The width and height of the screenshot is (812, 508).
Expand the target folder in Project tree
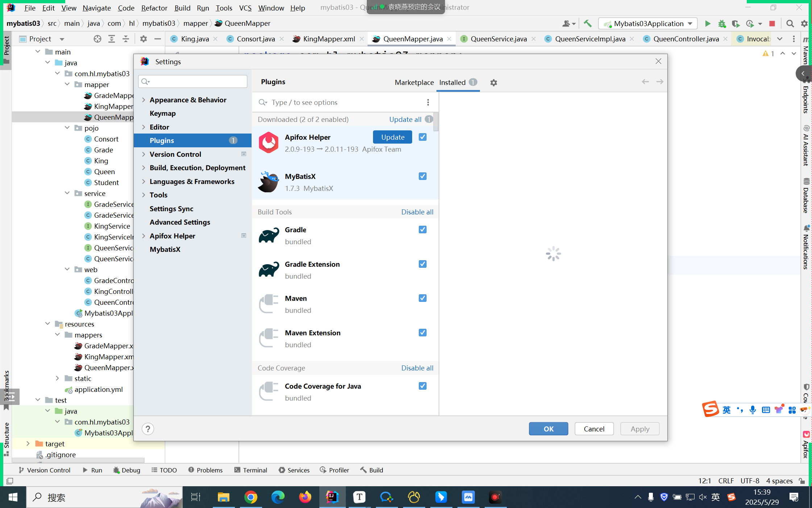click(28, 443)
